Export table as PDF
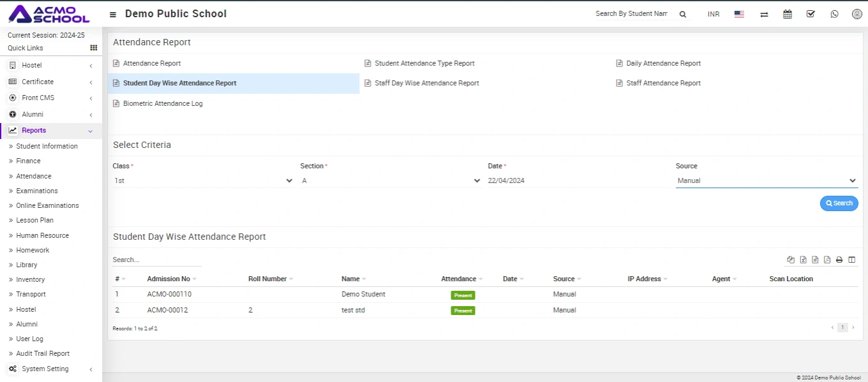This screenshot has width=868, height=382. point(827,260)
